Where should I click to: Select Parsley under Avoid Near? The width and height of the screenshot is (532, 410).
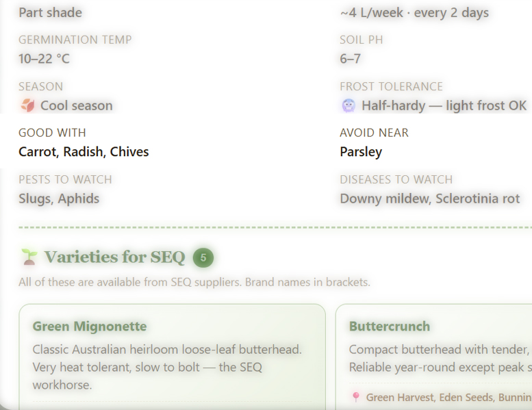tap(361, 152)
